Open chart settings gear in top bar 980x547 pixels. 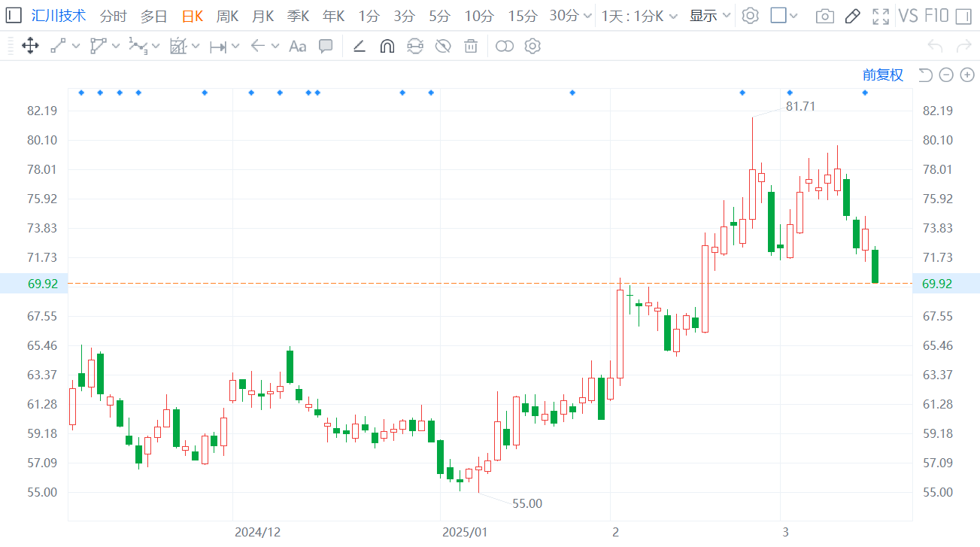tap(750, 15)
